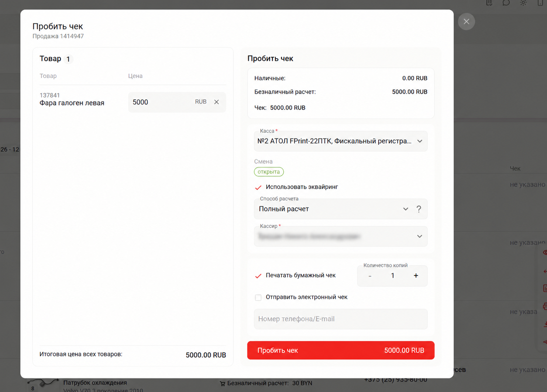This screenshot has width=547, height=392.
Task: Click cart icon beside Безналичный расчет 30 BYN
Action: pyautogui.click(x=223, y=384)
